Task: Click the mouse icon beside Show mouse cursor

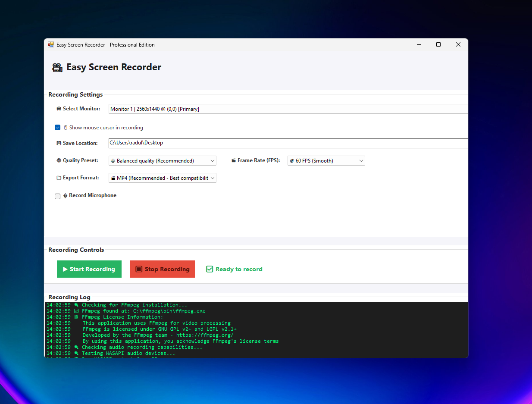Action: pyautogui.click(x=66, y=128)
